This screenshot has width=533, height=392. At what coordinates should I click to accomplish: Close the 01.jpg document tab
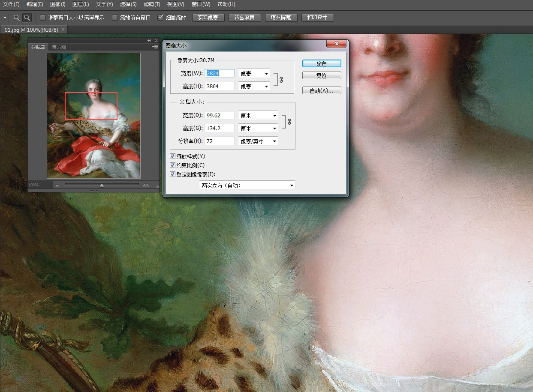coord(63,30)
